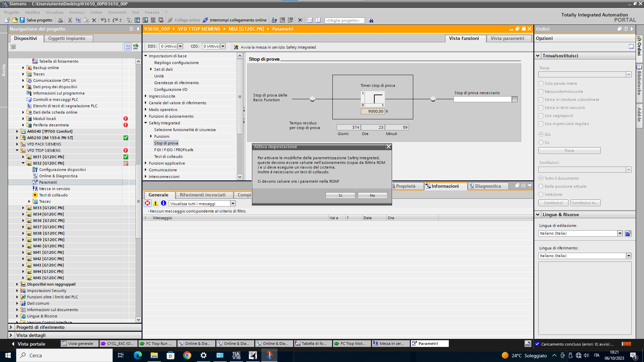This screenshot has width=644, height=362.
Task: Click Avvia la messa in servizio Safety Integrated icon
Action: pos(236,47)
